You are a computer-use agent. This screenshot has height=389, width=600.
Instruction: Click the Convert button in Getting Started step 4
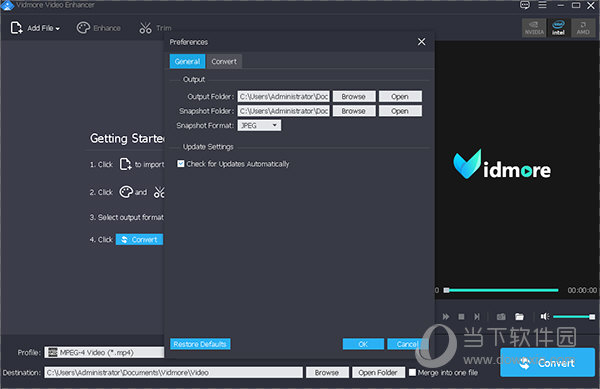(139, 239)
